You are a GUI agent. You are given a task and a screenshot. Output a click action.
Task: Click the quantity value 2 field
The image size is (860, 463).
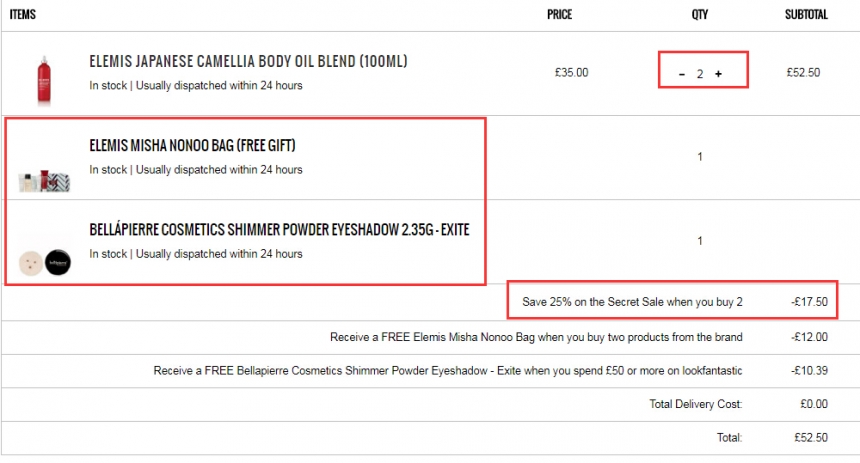point(700,74)
